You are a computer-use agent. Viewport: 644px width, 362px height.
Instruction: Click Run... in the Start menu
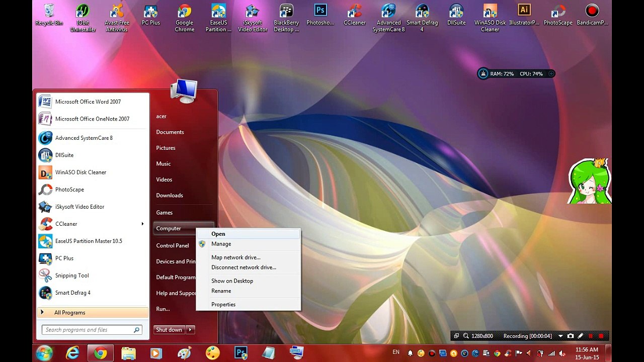163,309
